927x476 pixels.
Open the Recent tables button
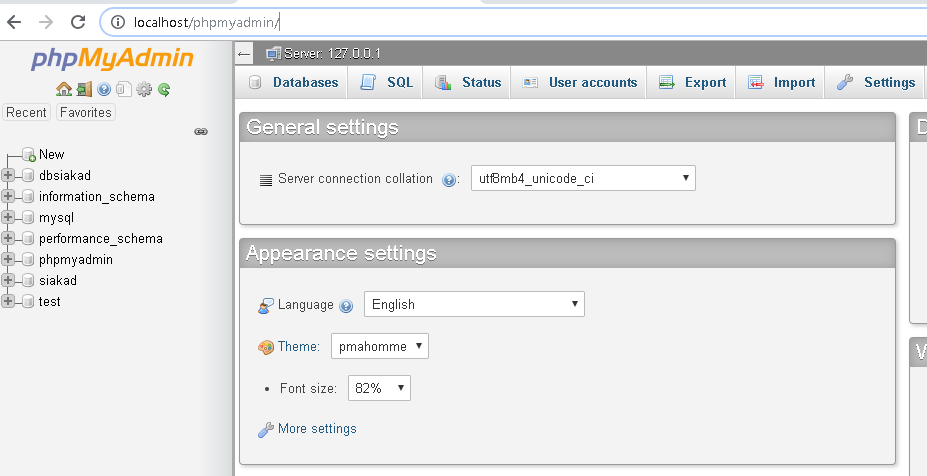coord(26,112)
